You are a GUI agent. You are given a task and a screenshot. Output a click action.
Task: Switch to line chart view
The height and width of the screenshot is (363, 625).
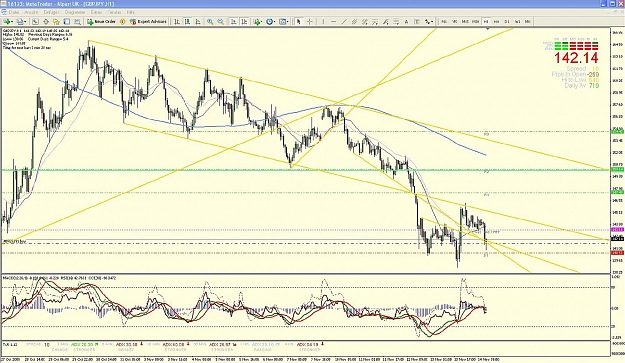(198, 22)
